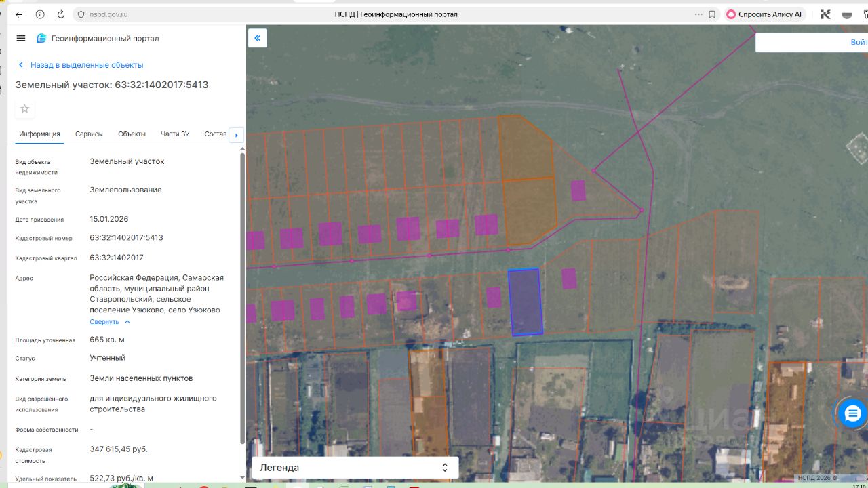This screenshot has height=488, width=868.
Task: Click the cadastral value 347 615,45 руб.
Action: tap(119, 449)
